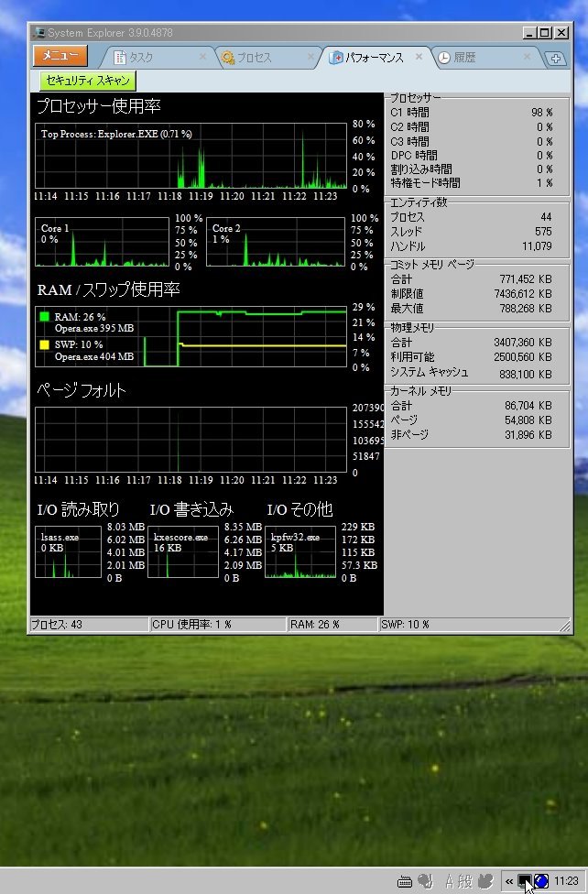Click the System Explorer monitor tray icon
The width and height of the screenshot is (588, 894).
[525, 881]
